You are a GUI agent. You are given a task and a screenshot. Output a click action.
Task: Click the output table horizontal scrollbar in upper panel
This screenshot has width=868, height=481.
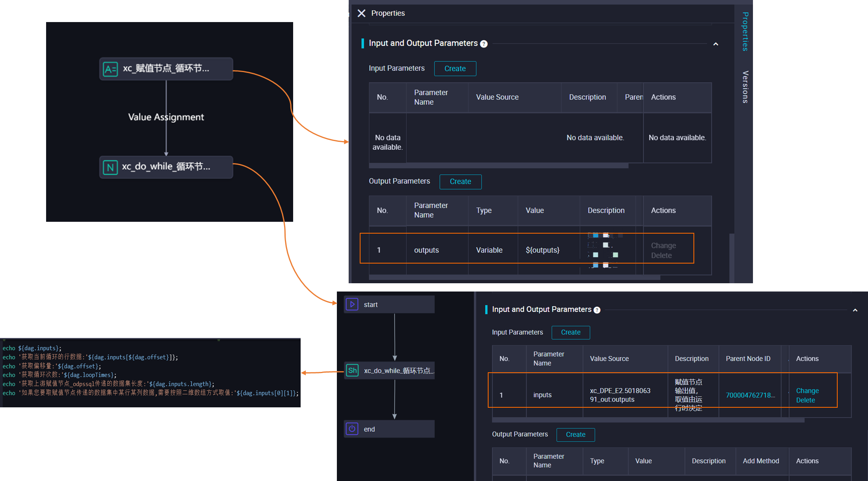click(514, 277)
